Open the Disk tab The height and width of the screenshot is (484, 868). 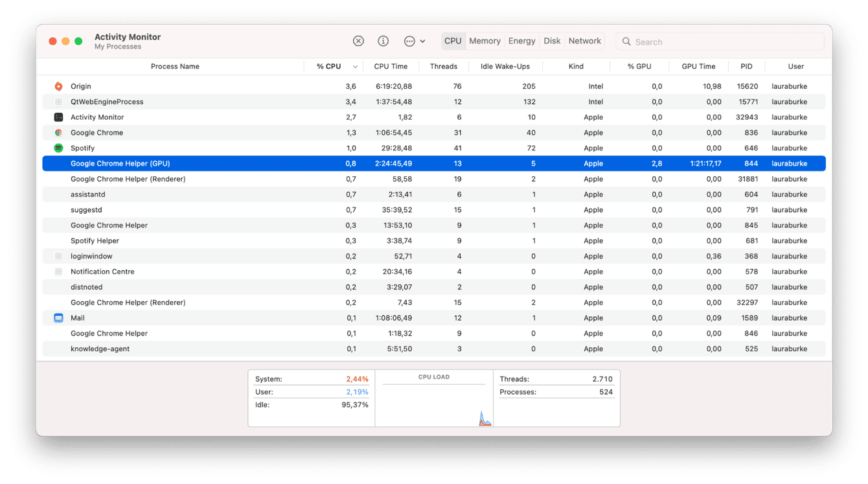point(552,41)
